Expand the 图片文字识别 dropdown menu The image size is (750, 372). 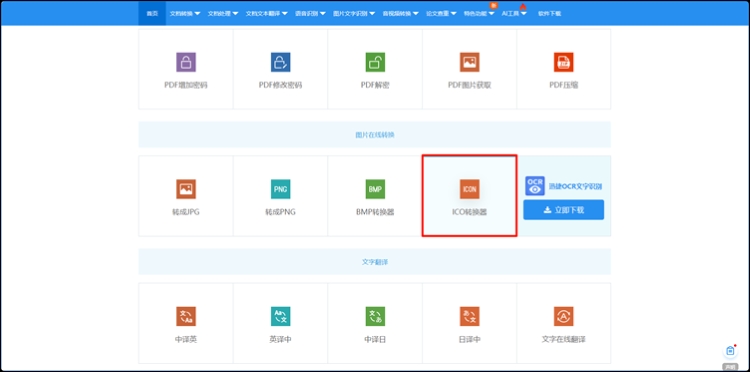click(354, 13)
